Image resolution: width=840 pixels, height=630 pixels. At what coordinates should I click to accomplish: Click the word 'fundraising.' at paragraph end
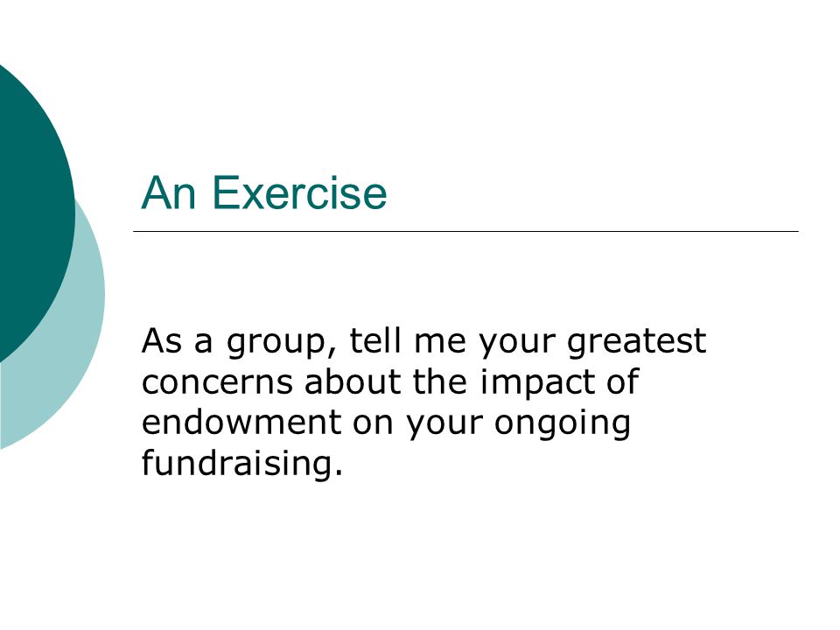click(241, 464)
